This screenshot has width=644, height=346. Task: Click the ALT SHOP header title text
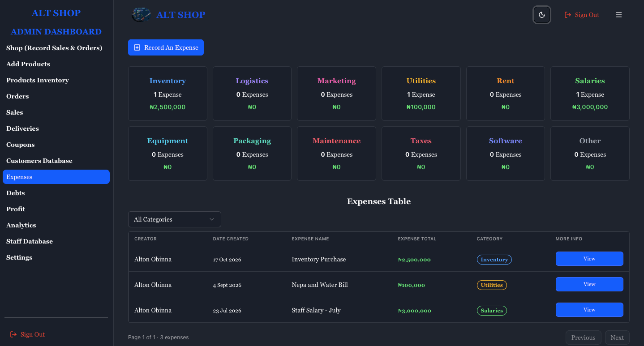coord(180,15)
